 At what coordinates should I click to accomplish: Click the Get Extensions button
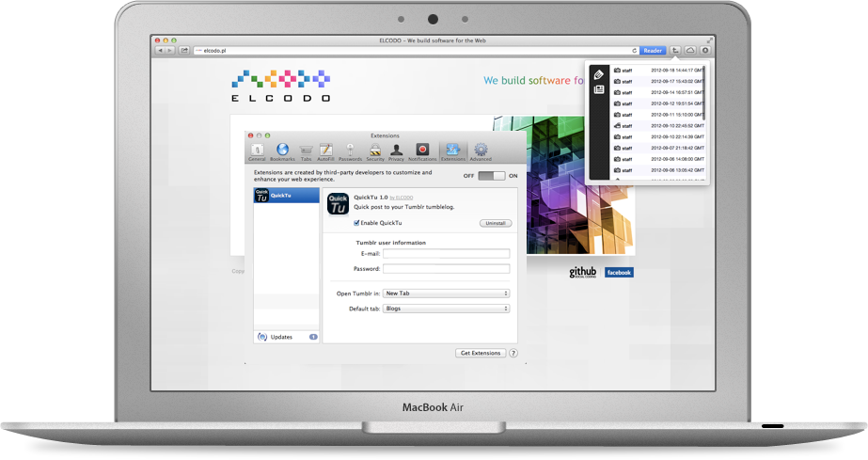481,353
